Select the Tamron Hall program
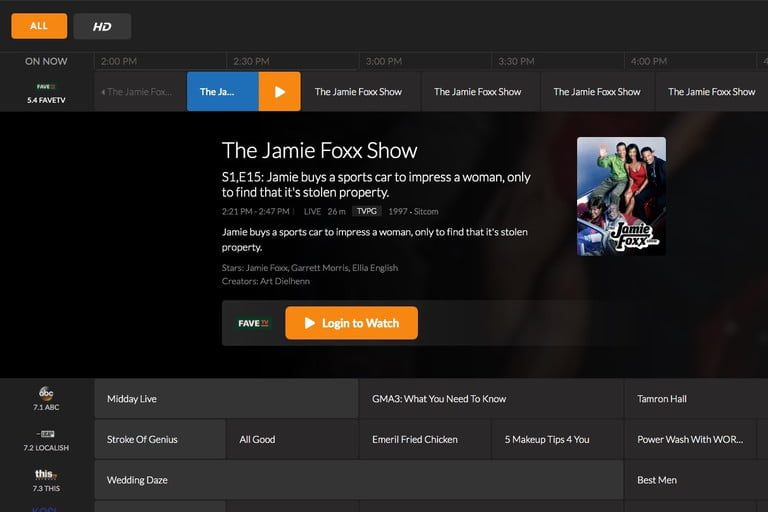Screen dimensions: 768x512 [695, 399]
